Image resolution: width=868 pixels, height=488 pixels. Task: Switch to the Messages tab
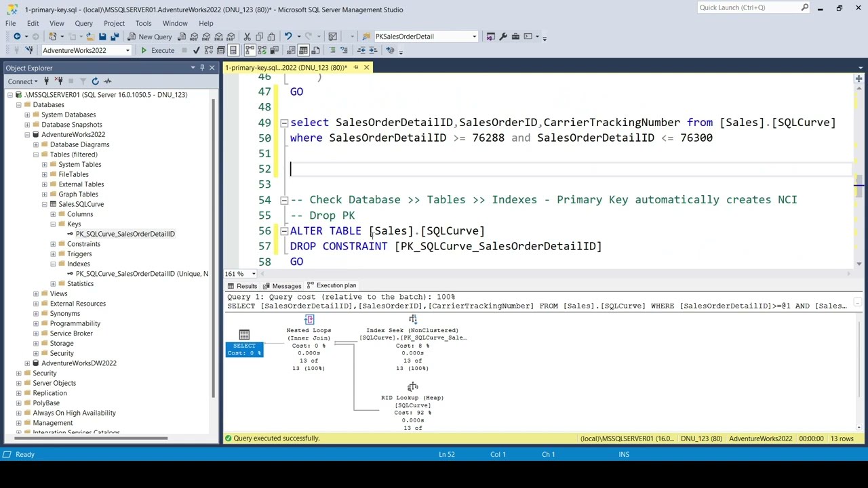point(281,286)
